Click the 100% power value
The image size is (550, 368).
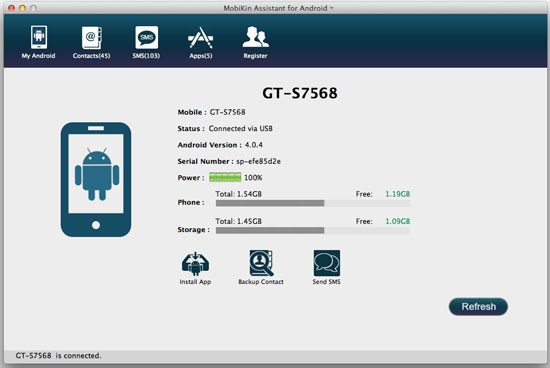point(253,178)
